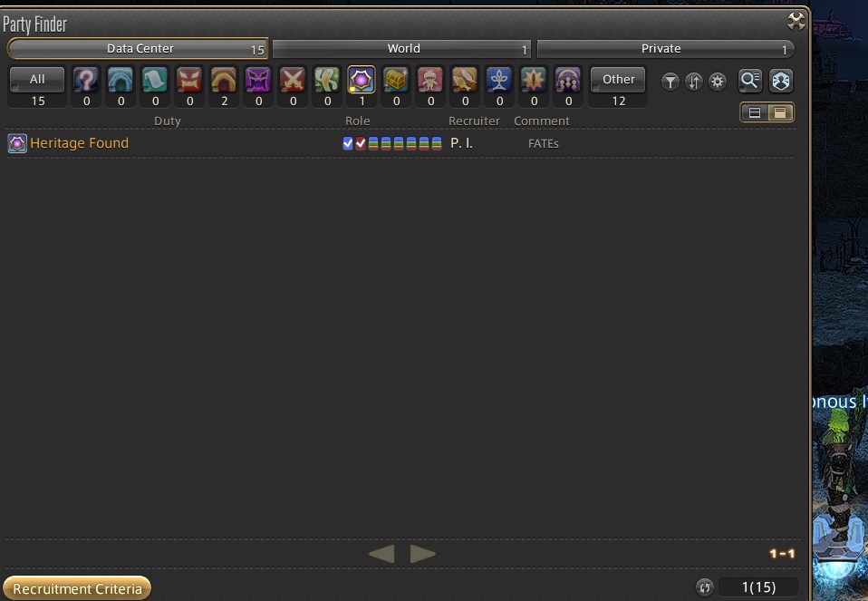Switch to the Private tab
The height and width of the screenshot is (601, 868).
(665, 49)
